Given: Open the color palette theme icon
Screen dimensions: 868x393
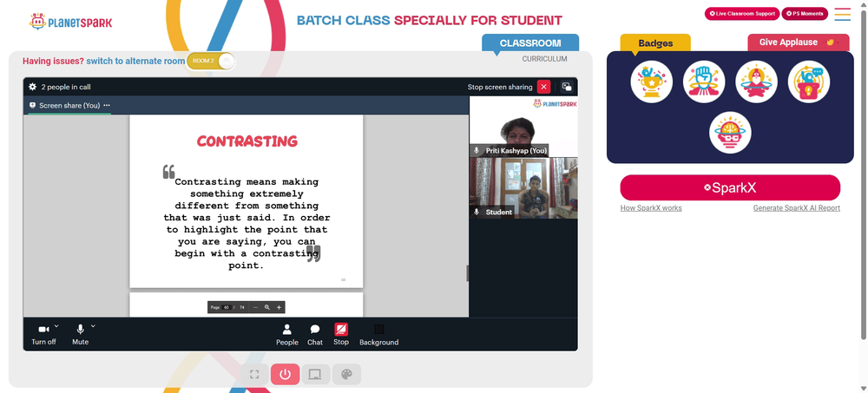Looking at the screenshot, I should 346,374.
